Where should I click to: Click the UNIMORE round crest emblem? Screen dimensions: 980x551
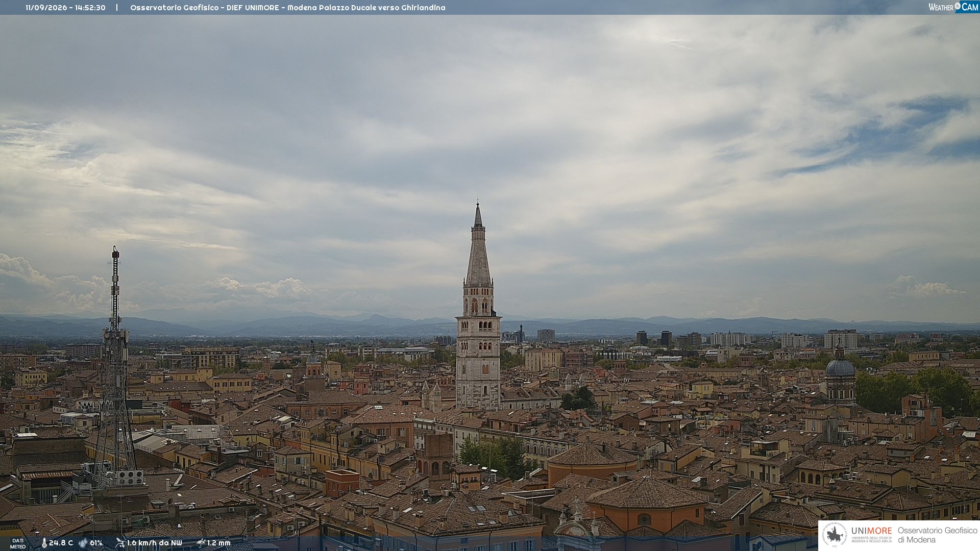point(835,535)
